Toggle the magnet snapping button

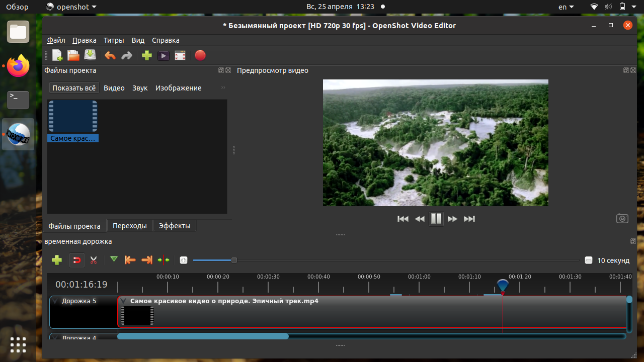pyautogui.click(x=77, y=260)
